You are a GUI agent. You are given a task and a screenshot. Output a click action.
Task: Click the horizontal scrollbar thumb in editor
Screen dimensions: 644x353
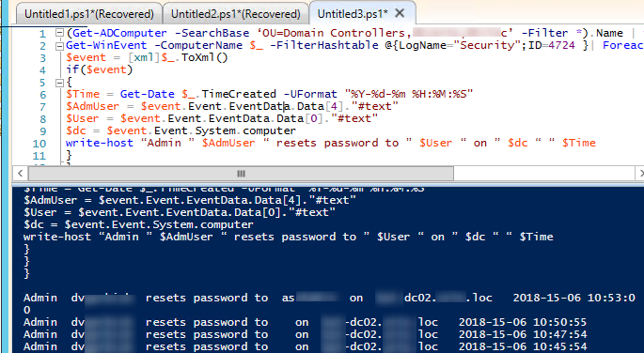241,174
